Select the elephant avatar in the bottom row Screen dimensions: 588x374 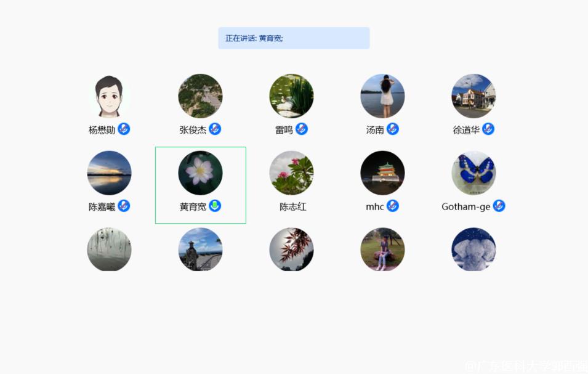[x=473, y=250]
